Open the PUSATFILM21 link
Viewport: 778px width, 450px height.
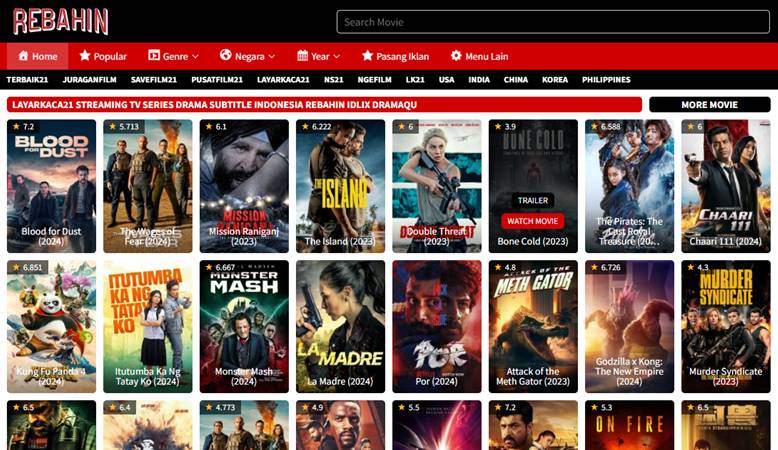coord(217,79)
